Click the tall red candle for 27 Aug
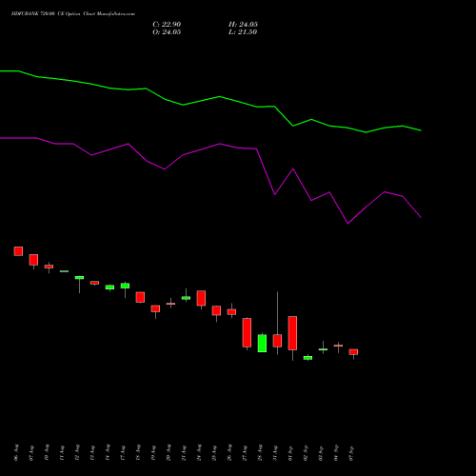Image resolution: width=476 pixels, height=476 pixels. 247,332
